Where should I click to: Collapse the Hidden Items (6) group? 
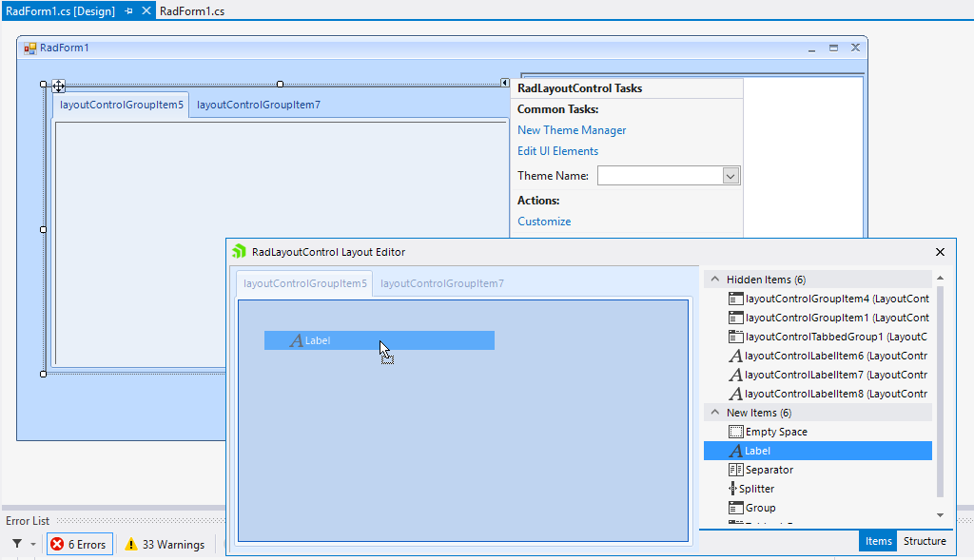coord(715,280)
